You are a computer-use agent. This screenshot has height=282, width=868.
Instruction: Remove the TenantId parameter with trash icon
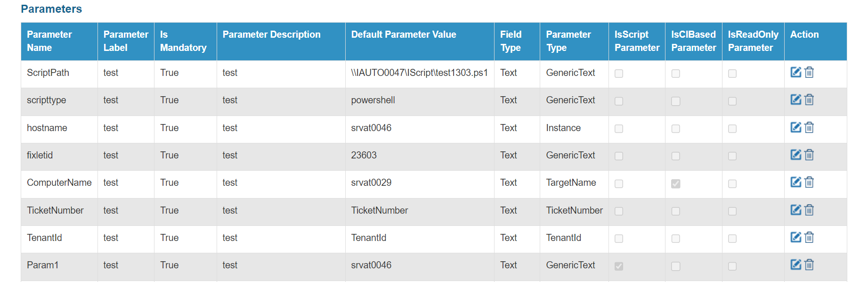pyautogui.click(x=809, y=237)
